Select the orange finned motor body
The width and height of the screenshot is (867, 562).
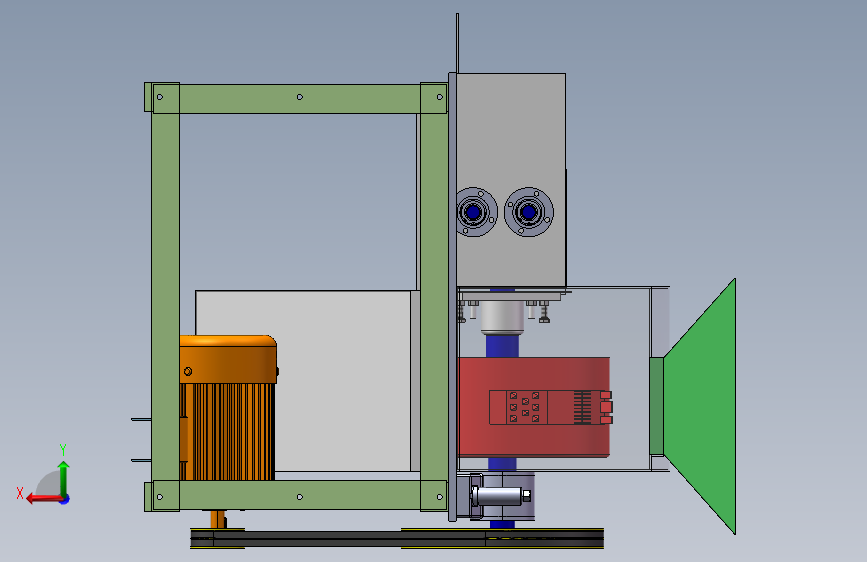point(229,431)
